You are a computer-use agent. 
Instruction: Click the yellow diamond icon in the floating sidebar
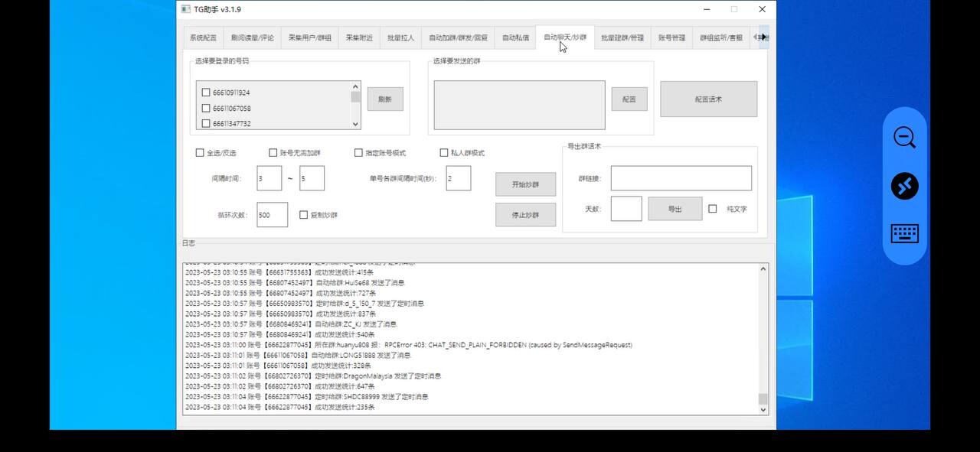904,186
